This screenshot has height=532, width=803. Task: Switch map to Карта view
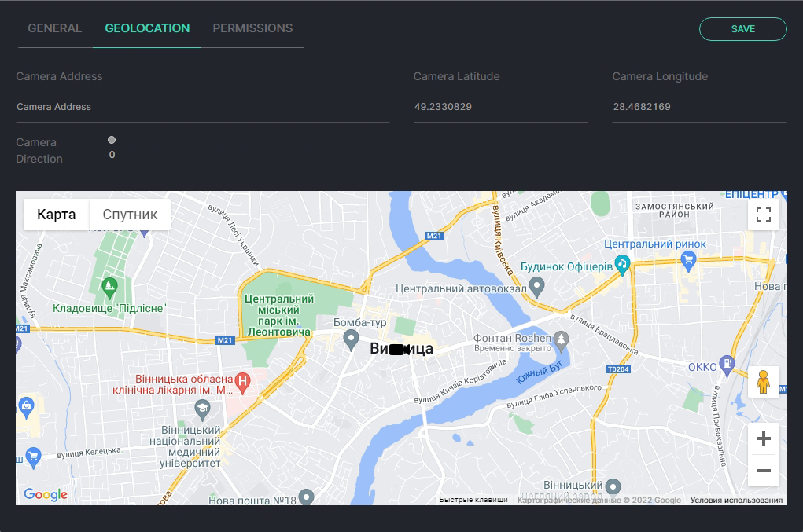point(57,215)
